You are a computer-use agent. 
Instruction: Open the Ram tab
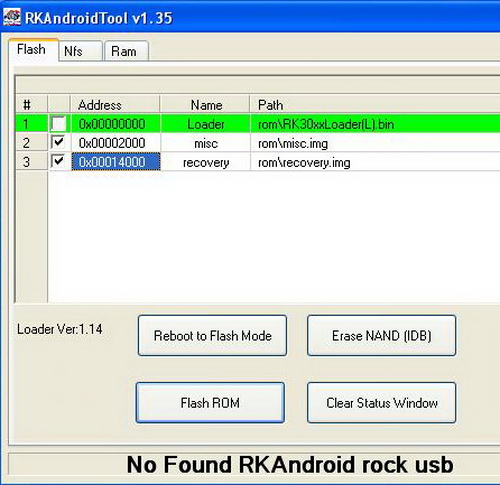(126, 51)
